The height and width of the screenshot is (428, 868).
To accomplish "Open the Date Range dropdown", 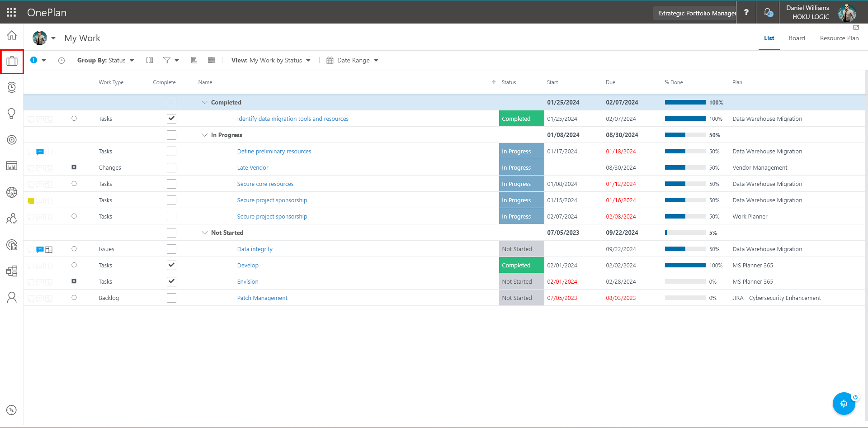I will coord(352,60).
